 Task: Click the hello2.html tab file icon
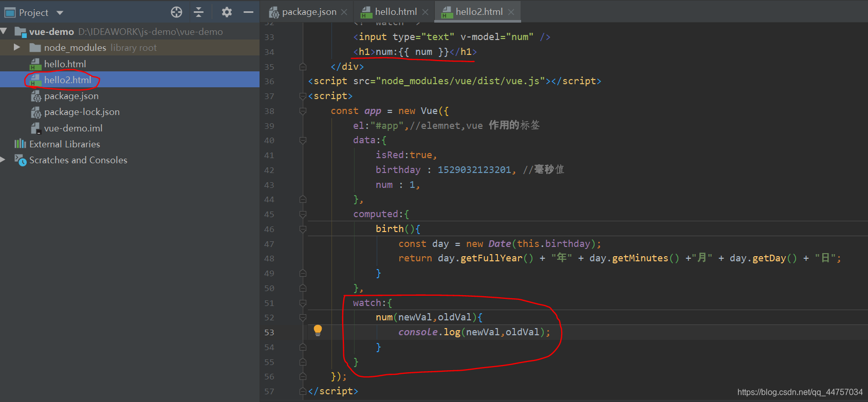pyautogui.click(x=447, y=12)
